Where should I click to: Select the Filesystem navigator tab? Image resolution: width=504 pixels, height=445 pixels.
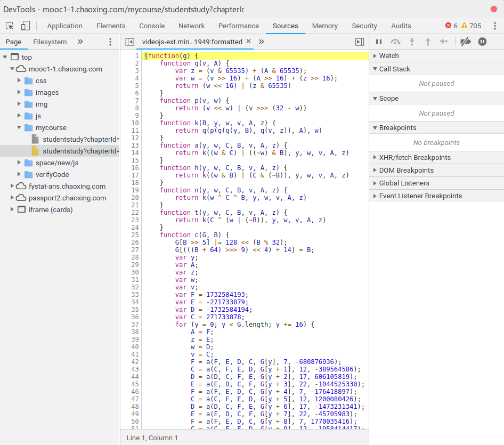(x=50, y=42)
